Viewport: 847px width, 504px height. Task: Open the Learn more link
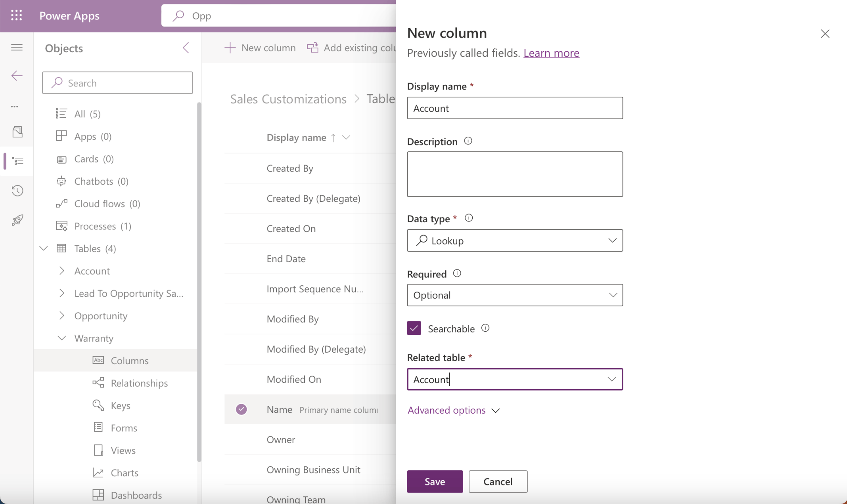pyautogui.click(x=551, y=53)
